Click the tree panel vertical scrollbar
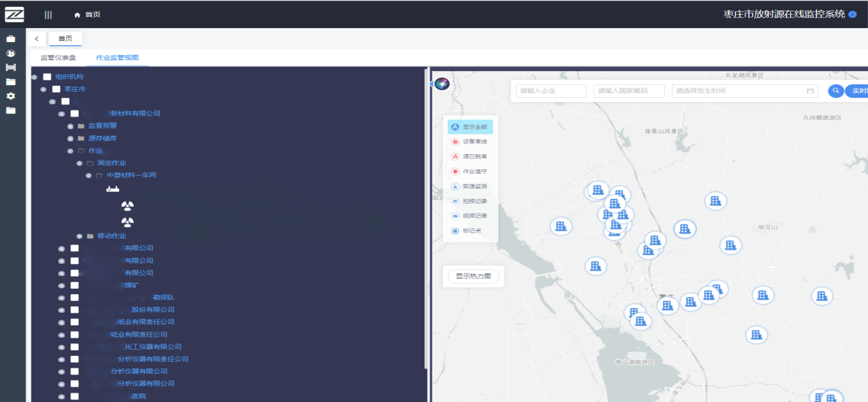Image resolution: width=868 pixels, height=402 pixels. 425,221
